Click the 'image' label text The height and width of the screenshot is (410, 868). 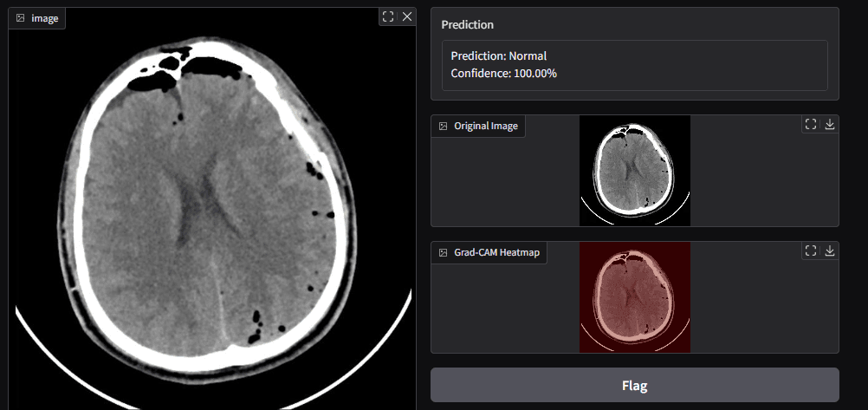tap(45, 18)
